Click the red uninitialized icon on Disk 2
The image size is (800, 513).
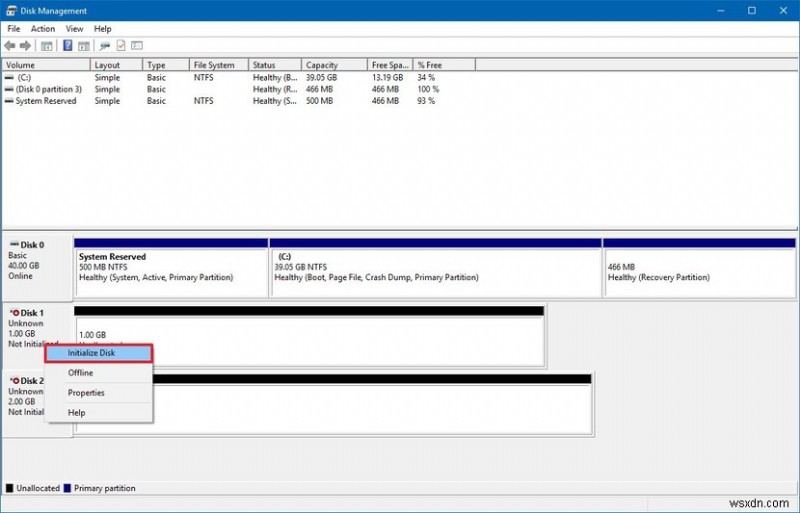[x=15, y=381]
